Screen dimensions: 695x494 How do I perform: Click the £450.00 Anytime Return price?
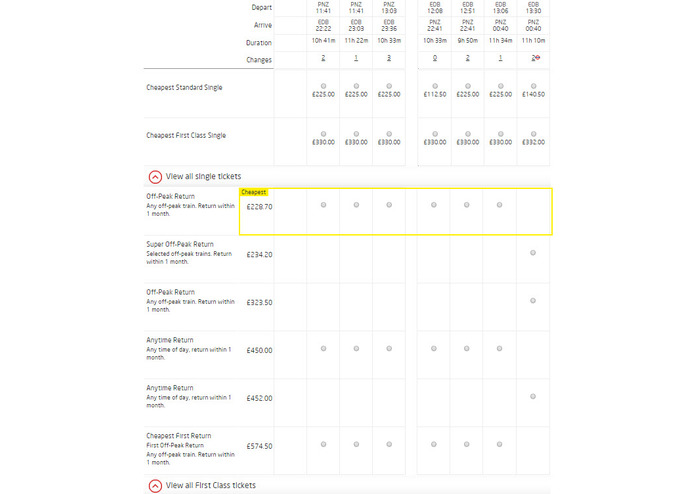click(259, 350)
